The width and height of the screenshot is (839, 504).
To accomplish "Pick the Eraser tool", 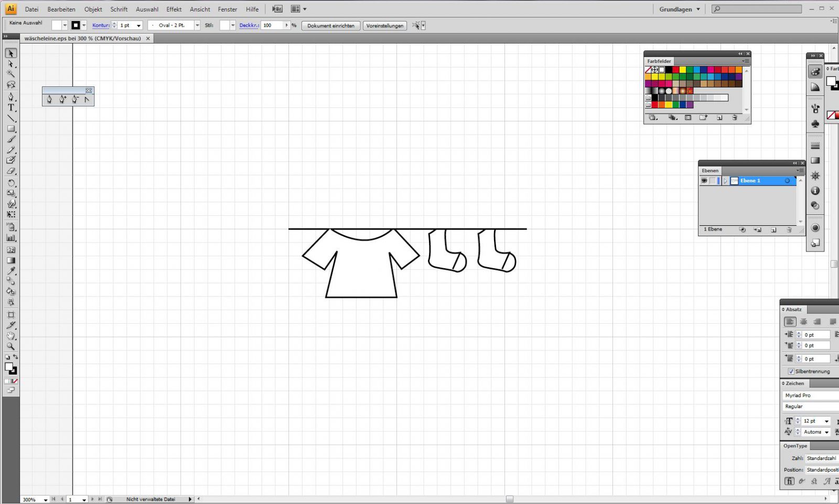I will coord(10,171).
